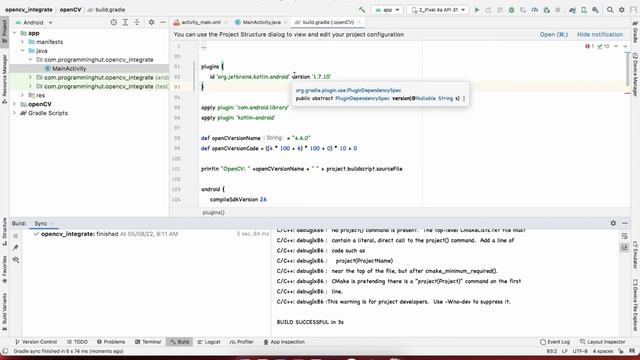
Task: Go to previous highlighted error arrow
Action: click(x=616, y=46)
